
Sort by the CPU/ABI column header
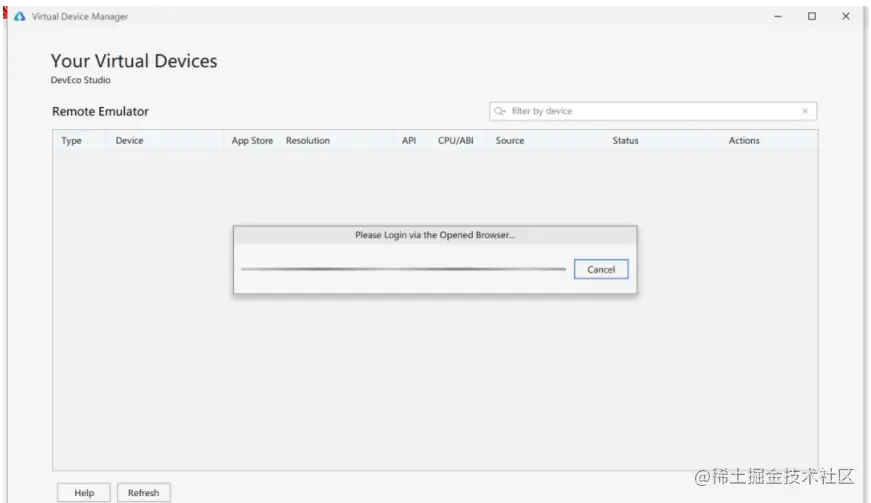tap(455, 140)
